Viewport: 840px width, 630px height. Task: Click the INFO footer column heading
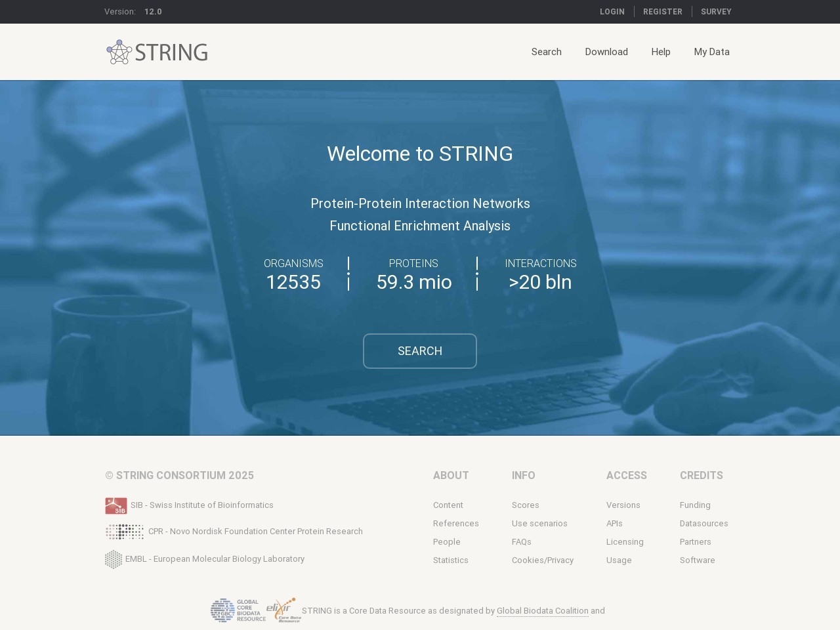[x=524, y=476]
